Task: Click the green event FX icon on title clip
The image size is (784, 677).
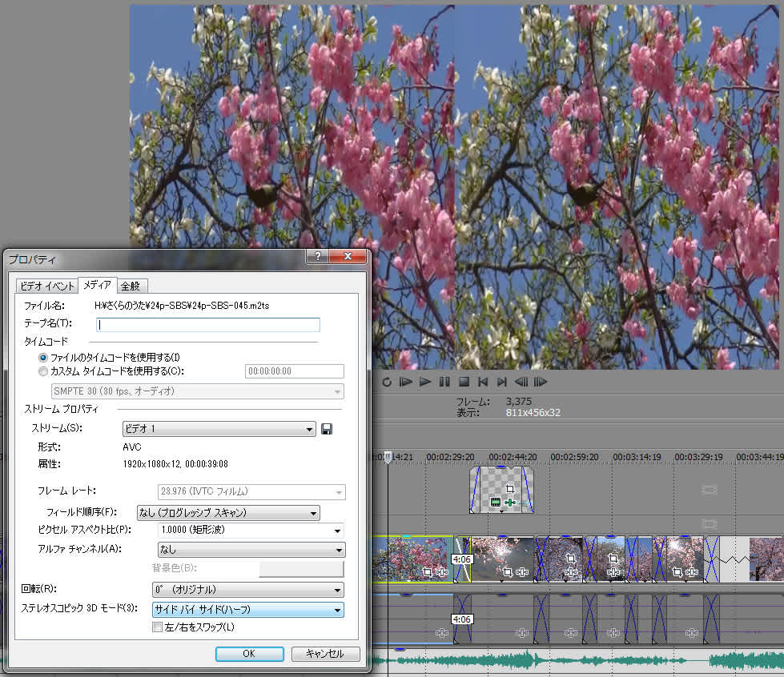Action: pyautogui.click(x=509, y=503)
